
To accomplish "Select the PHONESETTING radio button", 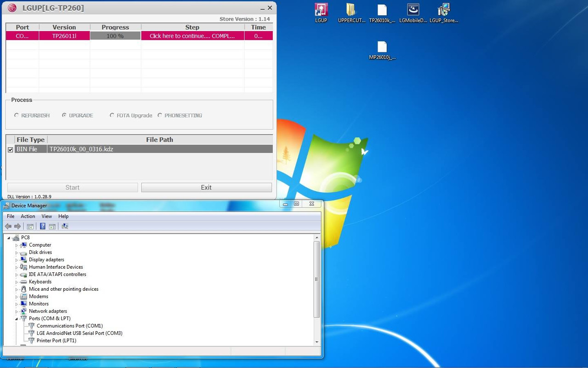I will [x=160, y=115].
